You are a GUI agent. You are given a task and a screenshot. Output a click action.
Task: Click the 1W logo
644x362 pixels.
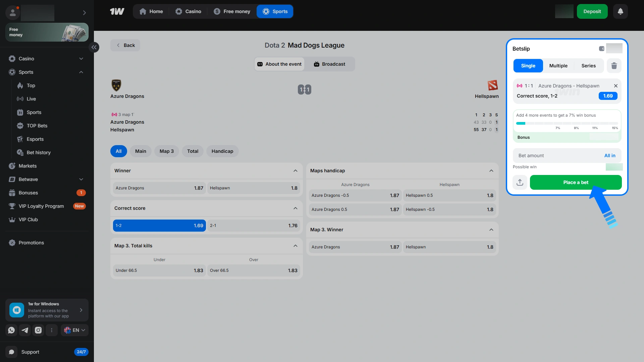point(117,11)
